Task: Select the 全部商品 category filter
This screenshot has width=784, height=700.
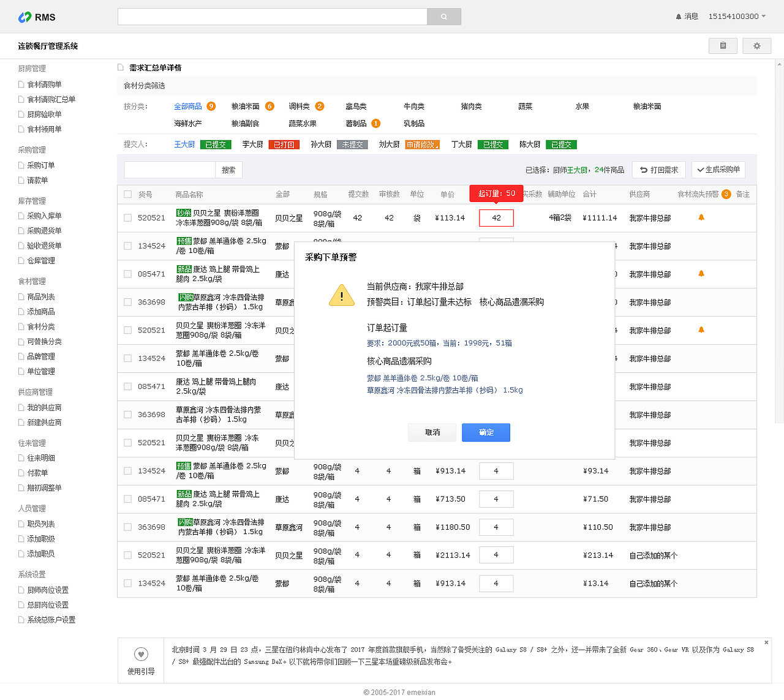Action: point(188,107)
